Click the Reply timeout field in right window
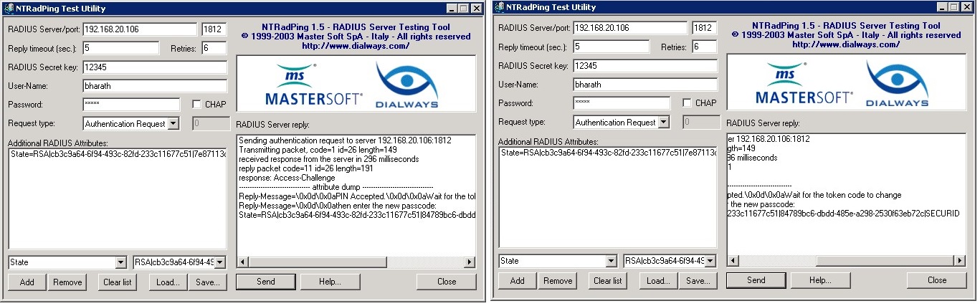The height and width of the screenshot is (306, 980). coord(612,47)
